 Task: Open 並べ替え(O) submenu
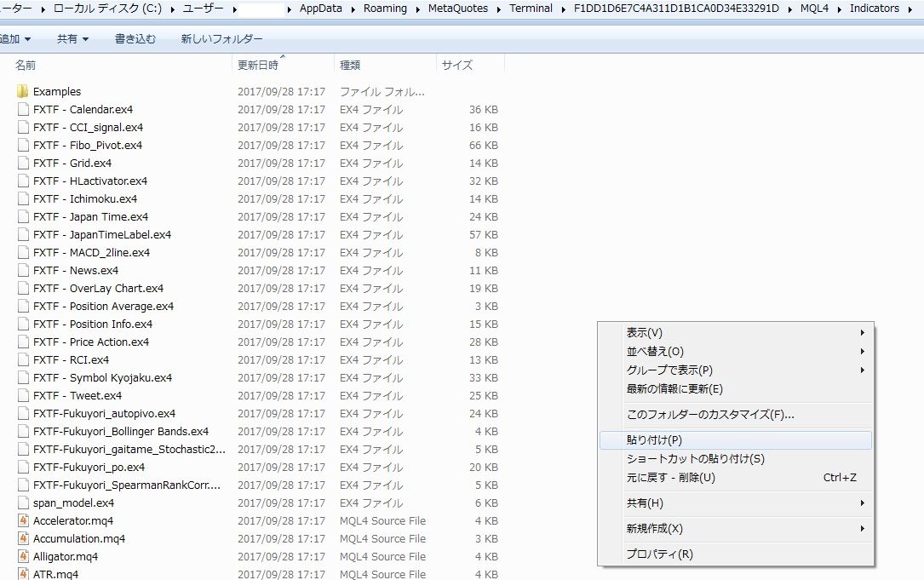[736, 351]
